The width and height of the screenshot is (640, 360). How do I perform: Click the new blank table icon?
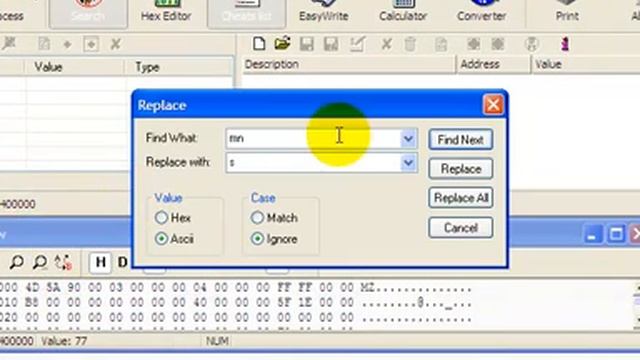[x=259, y=44]
